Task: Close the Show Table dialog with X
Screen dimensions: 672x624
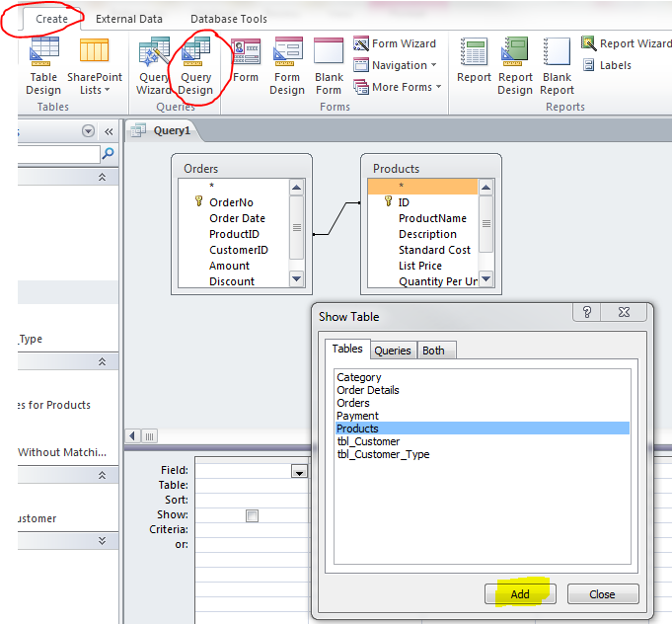Action: (x=624, y=312)
